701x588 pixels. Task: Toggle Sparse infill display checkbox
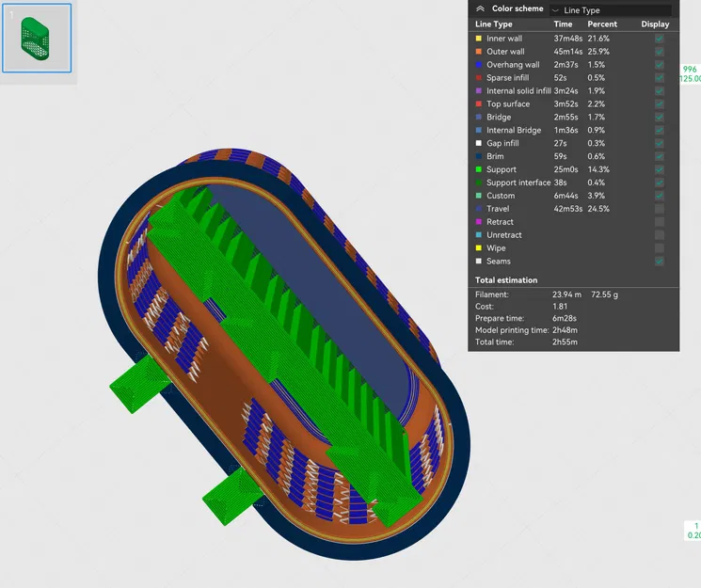coord(659,78)
